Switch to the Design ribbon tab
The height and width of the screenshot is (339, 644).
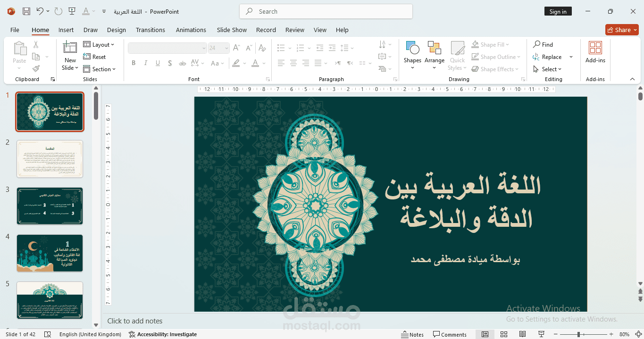point(116,30)
